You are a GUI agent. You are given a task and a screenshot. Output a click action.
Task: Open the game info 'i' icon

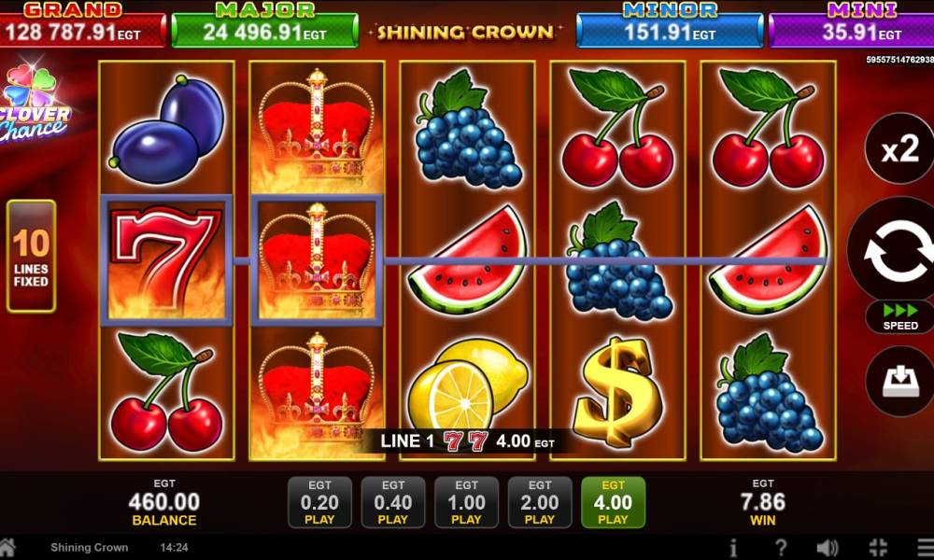(734, 547)
